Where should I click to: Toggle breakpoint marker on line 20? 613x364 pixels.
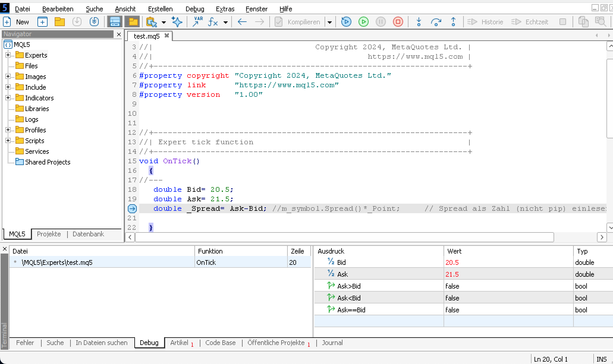pyautogui.click(x=132, y=209)
